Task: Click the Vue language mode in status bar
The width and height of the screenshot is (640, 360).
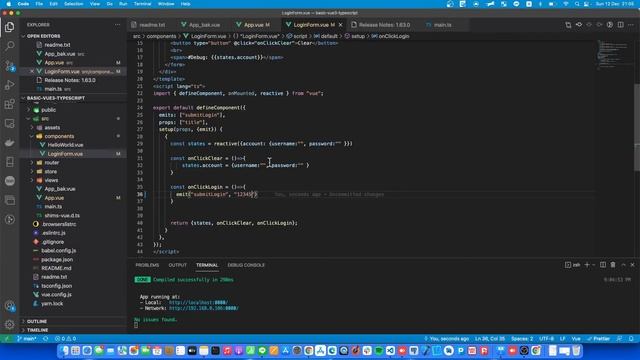Action: pos(576,339)
